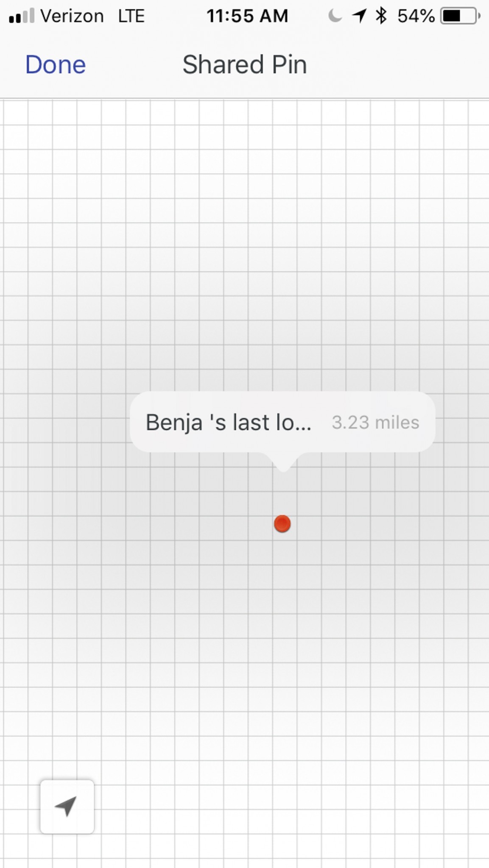Image resolution: width=489 pixels, height=868 pixels.
Task: Tap the "miles" unit label
Action: (397, 423)
